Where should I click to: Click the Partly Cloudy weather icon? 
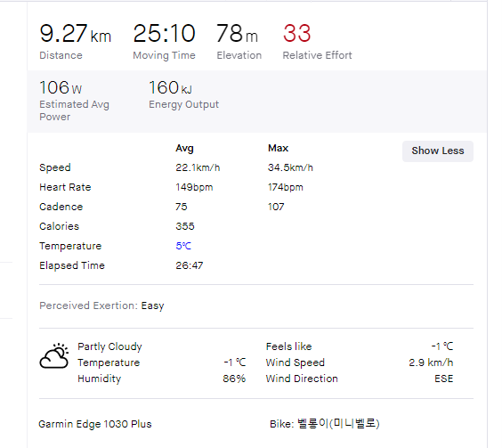pyautogui.click(x=54, y=356)
